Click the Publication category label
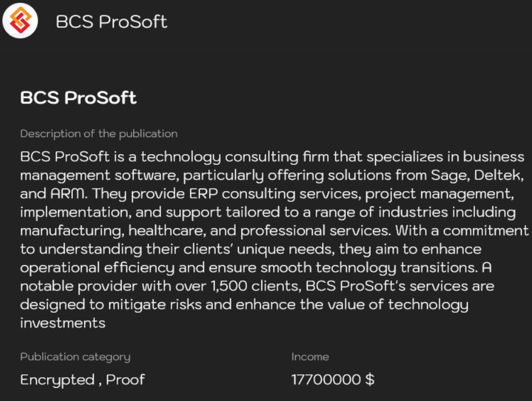The width and height of the screenshot is (532, 401). (74, 357)
